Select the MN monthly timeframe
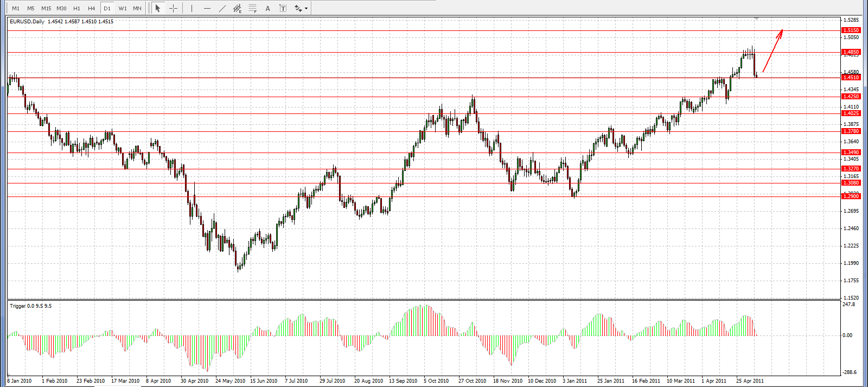 137,8
